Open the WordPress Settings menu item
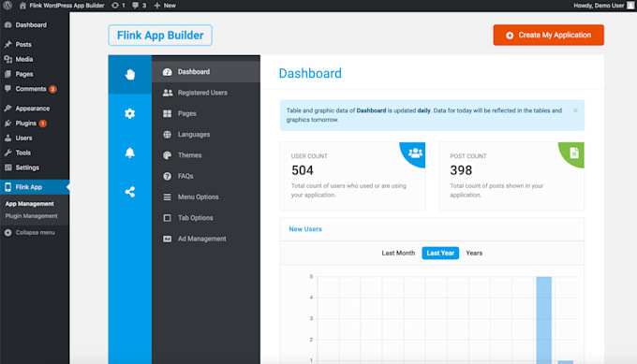Image resolution: width=637 pixels, height=364 pixels. click(35, 167)
